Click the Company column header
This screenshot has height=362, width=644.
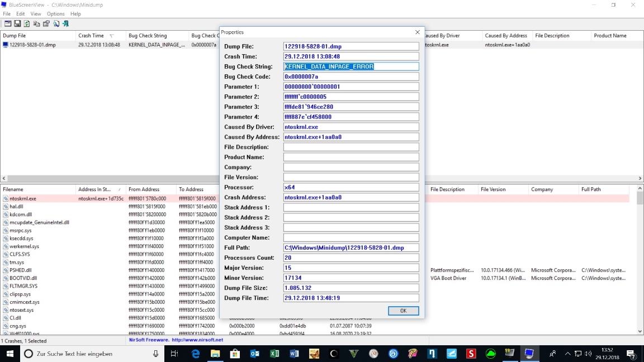click(553, 189)
